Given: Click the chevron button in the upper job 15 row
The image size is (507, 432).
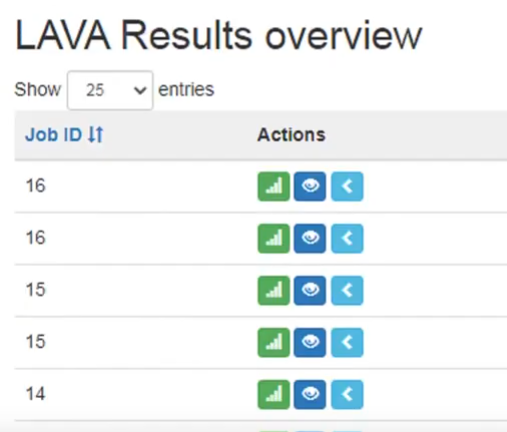Looking at the screenshot, I should point(347,290).
